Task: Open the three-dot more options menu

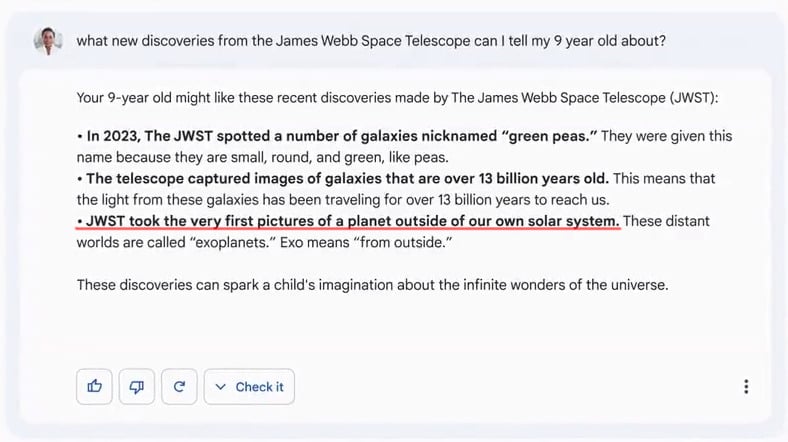Action: [746, 387]
